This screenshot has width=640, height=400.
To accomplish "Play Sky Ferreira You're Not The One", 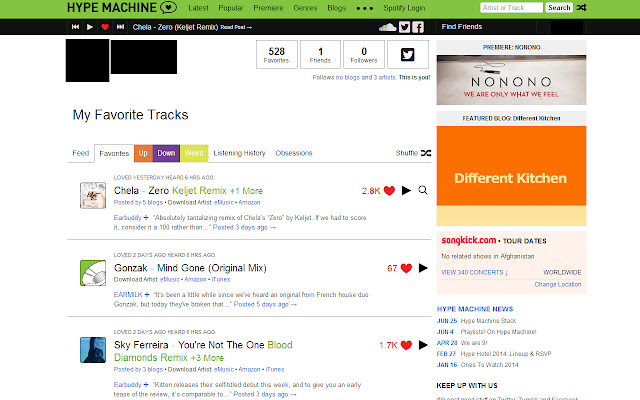I will [423, 345].
